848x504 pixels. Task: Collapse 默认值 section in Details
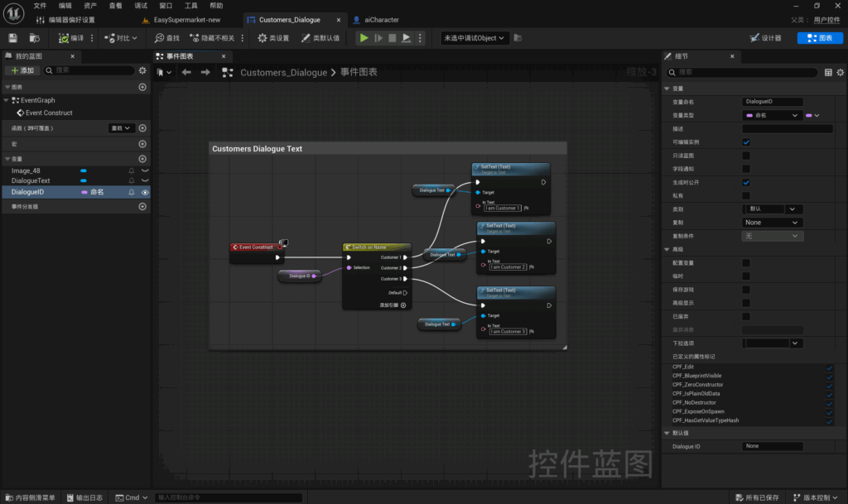(667, 433)
